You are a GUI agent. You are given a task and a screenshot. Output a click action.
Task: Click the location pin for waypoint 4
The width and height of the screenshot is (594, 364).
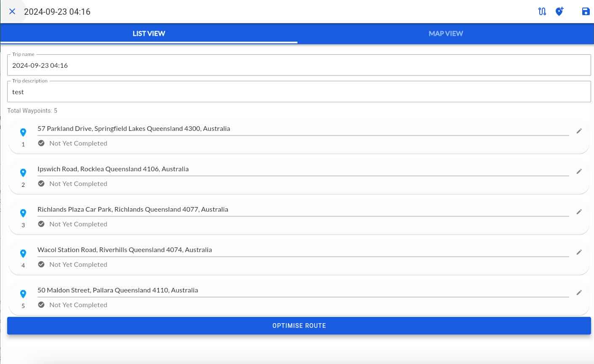click(x=23, y=253)
